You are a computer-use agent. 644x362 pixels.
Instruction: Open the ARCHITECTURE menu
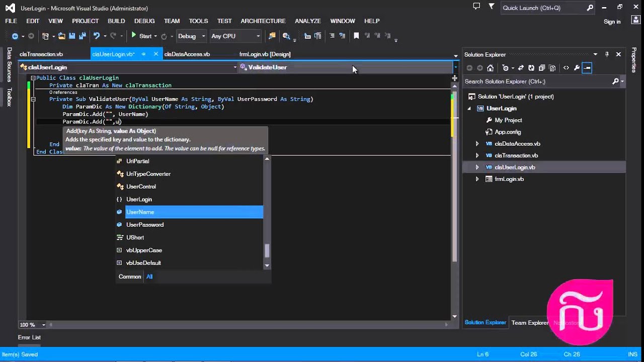click(263, 21)
